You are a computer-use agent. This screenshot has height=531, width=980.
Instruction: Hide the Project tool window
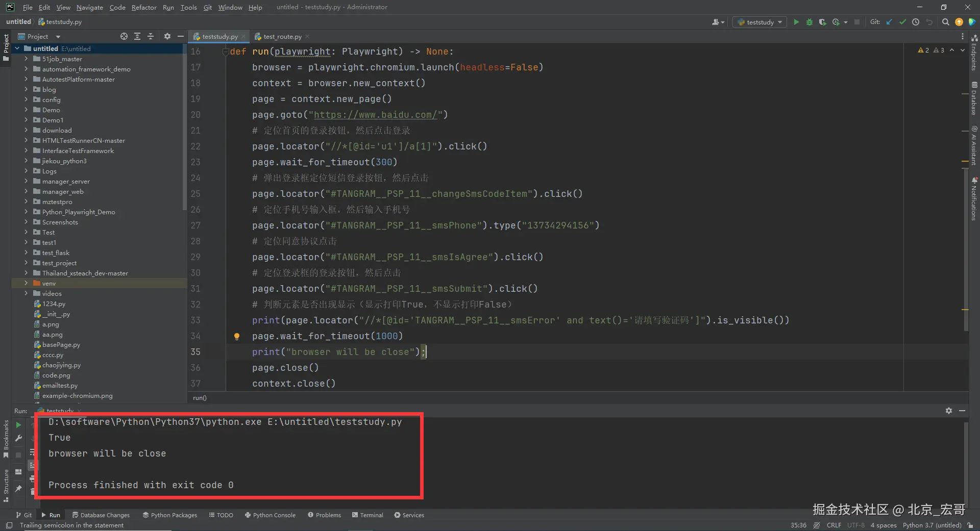click(180, 36)
